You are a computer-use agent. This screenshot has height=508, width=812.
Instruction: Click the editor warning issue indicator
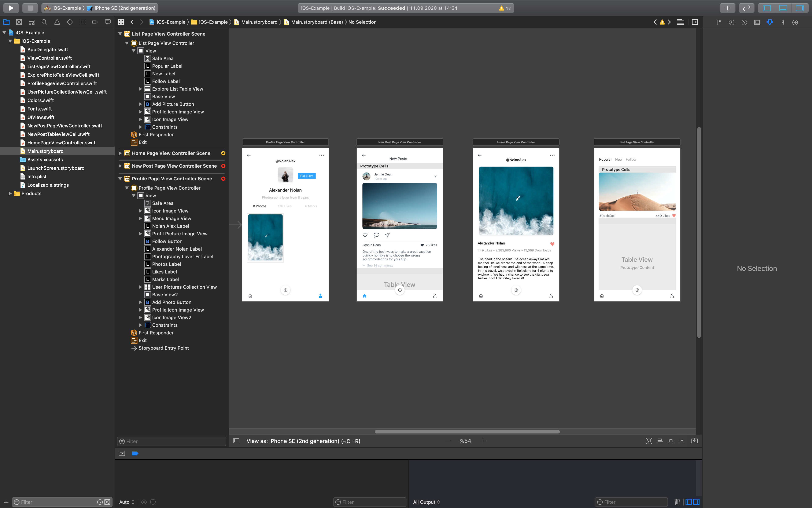tap(662, 22)
